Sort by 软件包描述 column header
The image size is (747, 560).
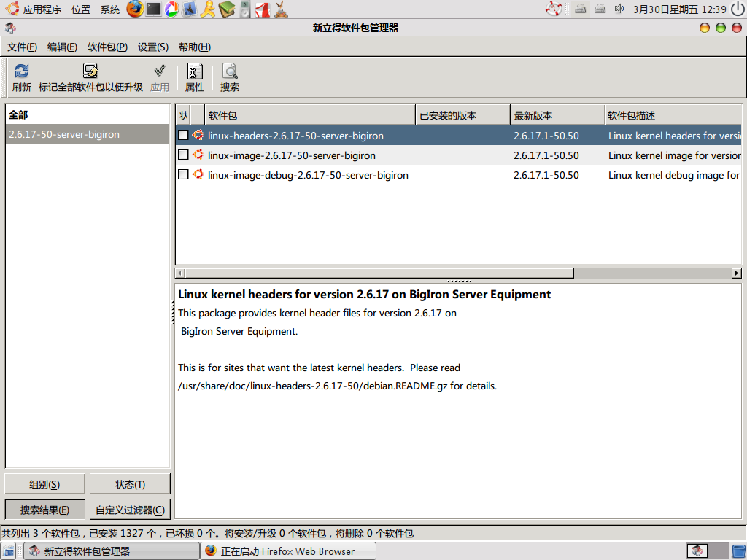coord(673,115)
